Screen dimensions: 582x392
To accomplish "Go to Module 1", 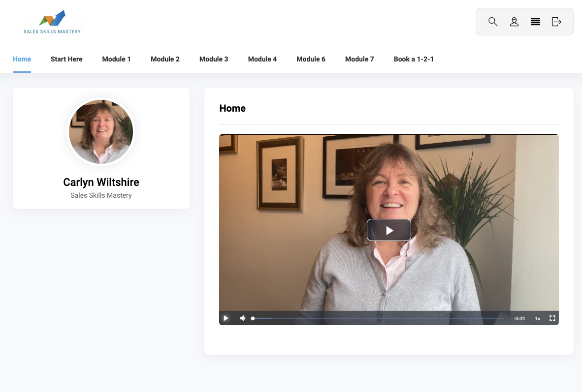I will 116,59.
